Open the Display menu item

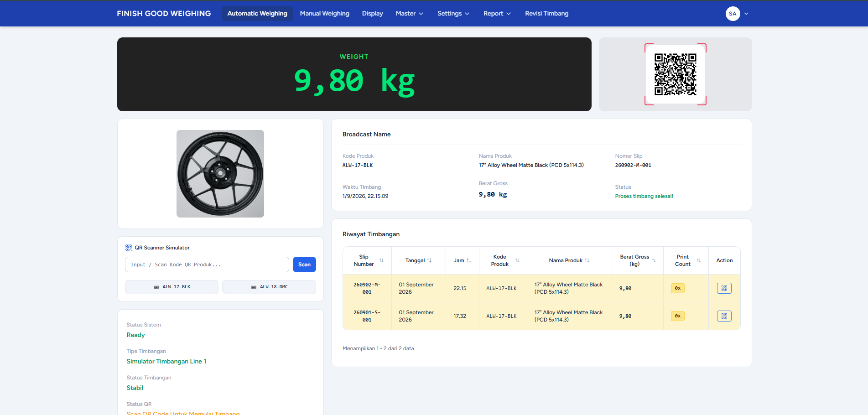coord(372,13)
